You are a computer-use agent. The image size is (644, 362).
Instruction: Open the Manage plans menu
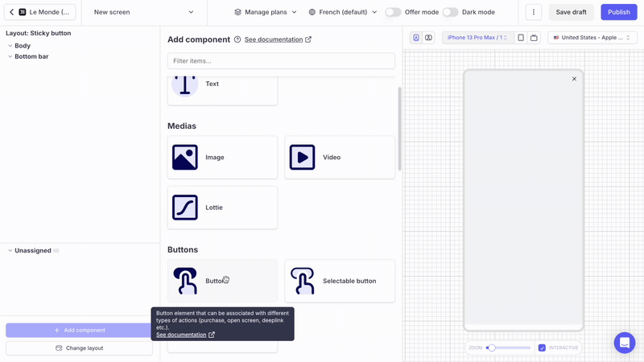point(266,12)
